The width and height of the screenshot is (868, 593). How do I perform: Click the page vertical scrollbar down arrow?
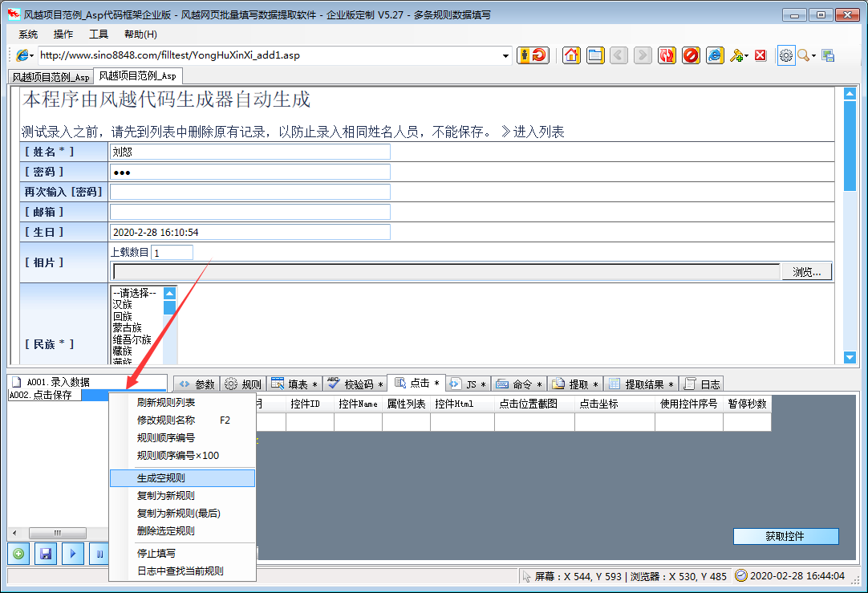[x=850, y=358]
